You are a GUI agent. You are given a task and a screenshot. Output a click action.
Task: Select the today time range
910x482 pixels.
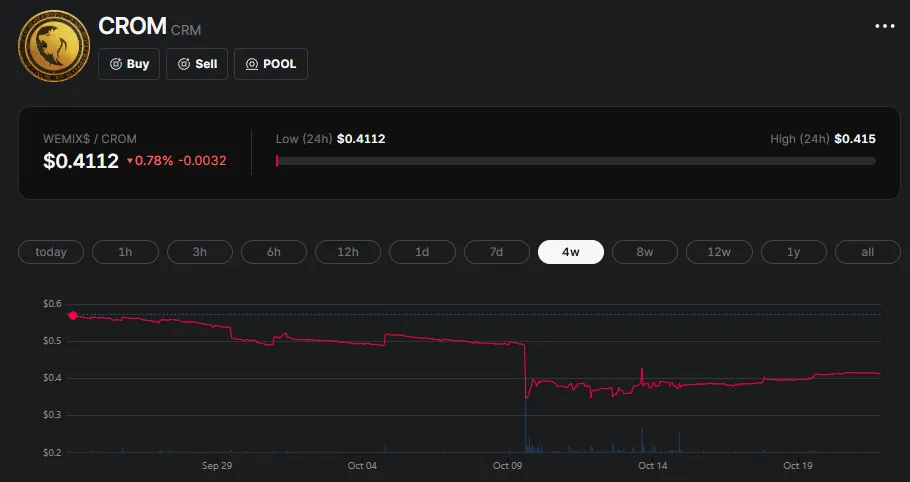point(51,252)
